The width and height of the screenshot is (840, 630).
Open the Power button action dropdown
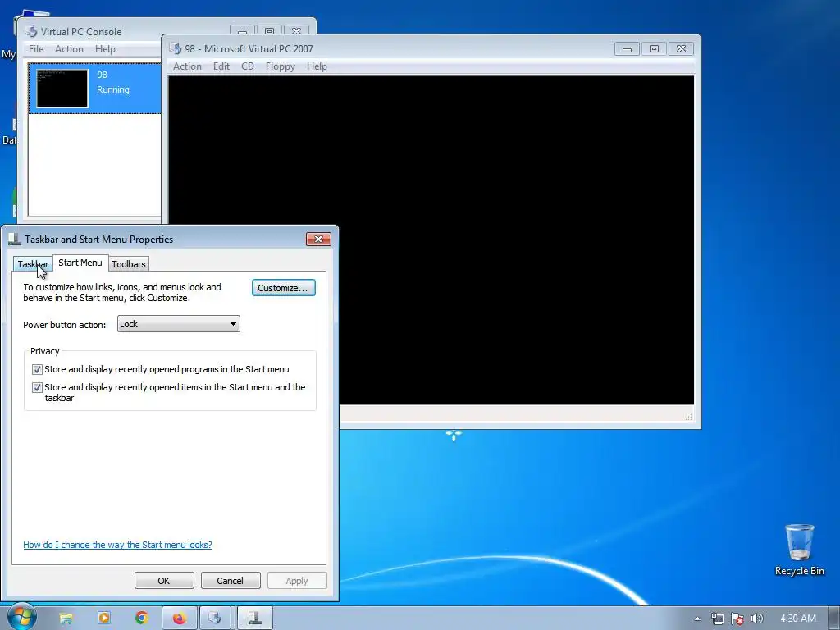[178, 324]
